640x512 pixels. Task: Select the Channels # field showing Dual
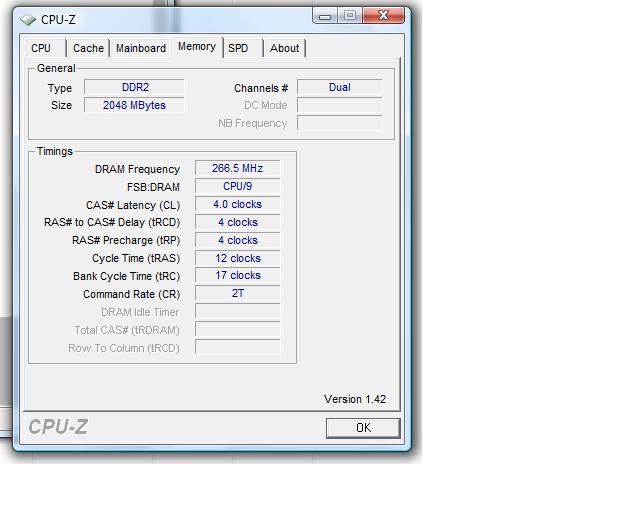[x=339, y=88]
